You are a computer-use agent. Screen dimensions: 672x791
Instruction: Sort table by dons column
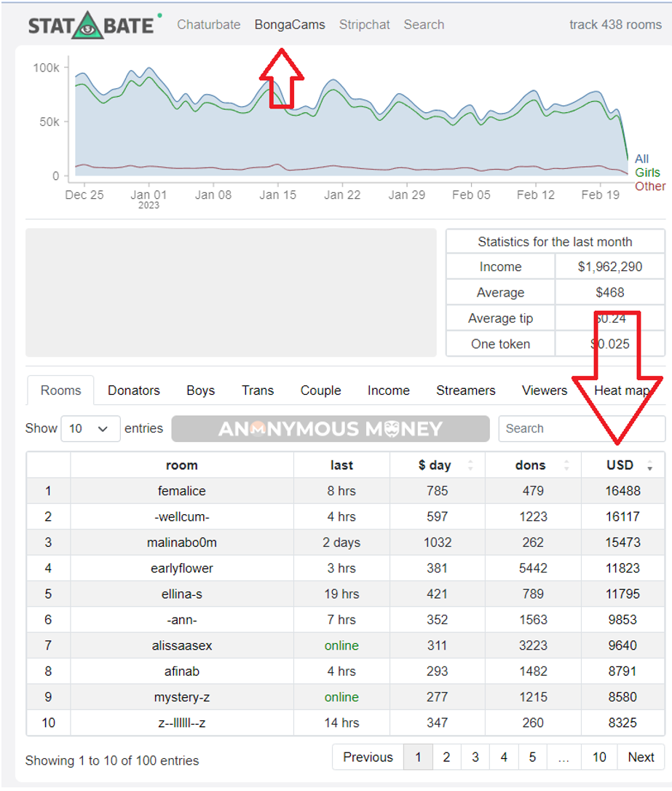(534, 465)
